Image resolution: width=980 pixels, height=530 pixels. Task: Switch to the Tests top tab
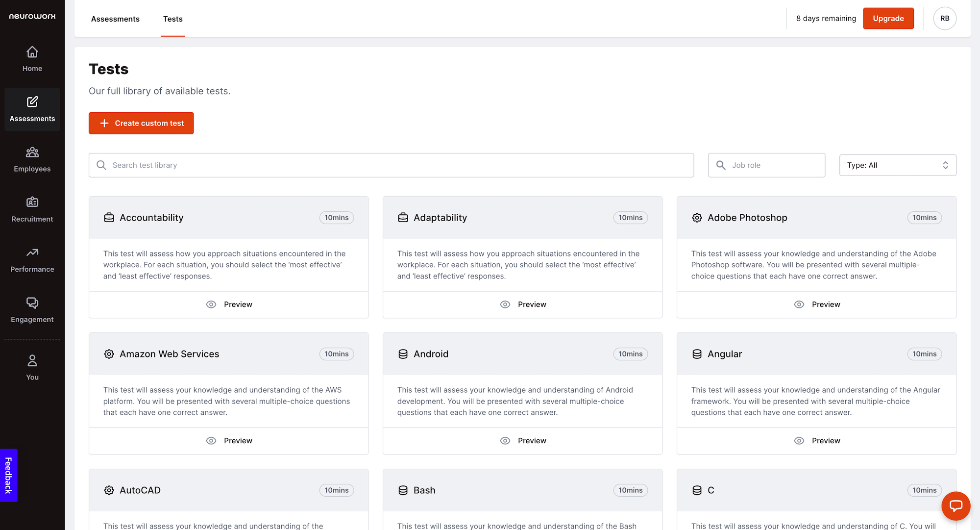click(173, 19)
